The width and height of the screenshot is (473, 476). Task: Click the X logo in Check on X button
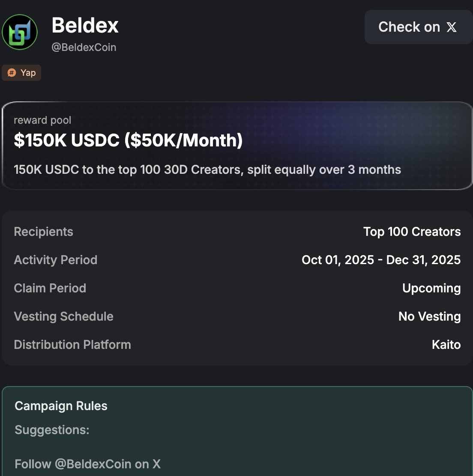451,27
